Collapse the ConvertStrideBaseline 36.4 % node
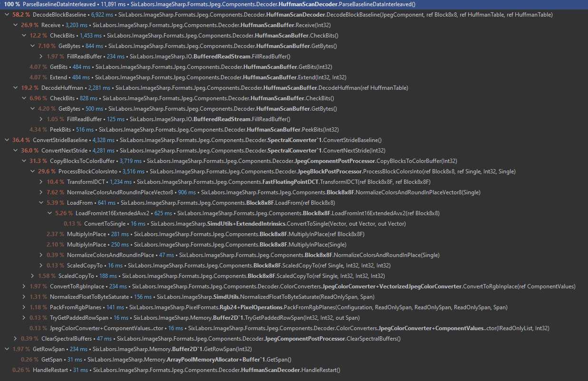The width and height of the screenshot is (588, 381). (x=7, y=140)
